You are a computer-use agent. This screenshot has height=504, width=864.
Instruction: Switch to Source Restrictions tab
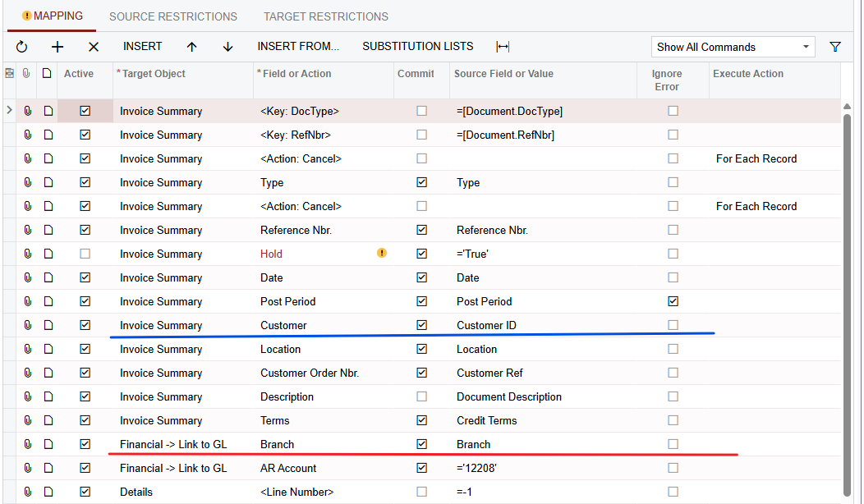click(173, 16)
